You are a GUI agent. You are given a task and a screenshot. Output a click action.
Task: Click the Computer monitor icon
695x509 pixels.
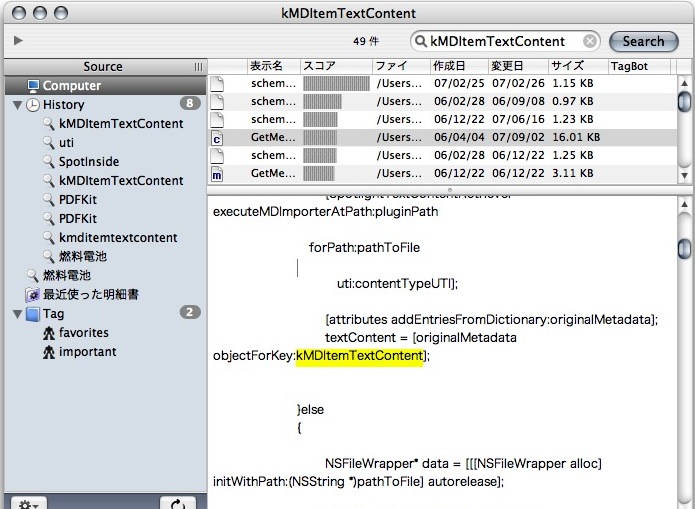click(x=33, y=85)
